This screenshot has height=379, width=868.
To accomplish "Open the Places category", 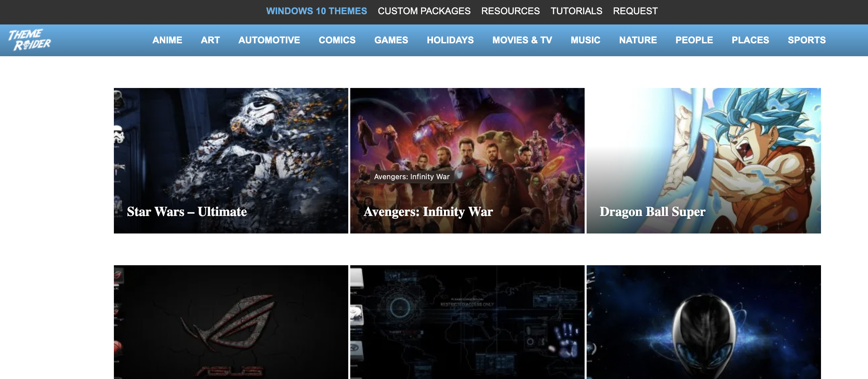I will click(750, 40).
